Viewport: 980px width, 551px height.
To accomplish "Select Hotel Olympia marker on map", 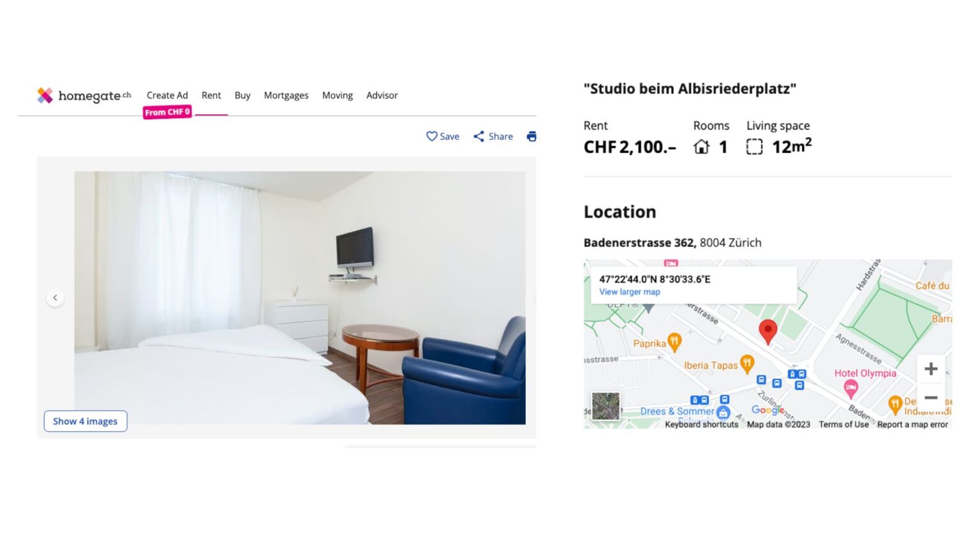I will (850, 387).
